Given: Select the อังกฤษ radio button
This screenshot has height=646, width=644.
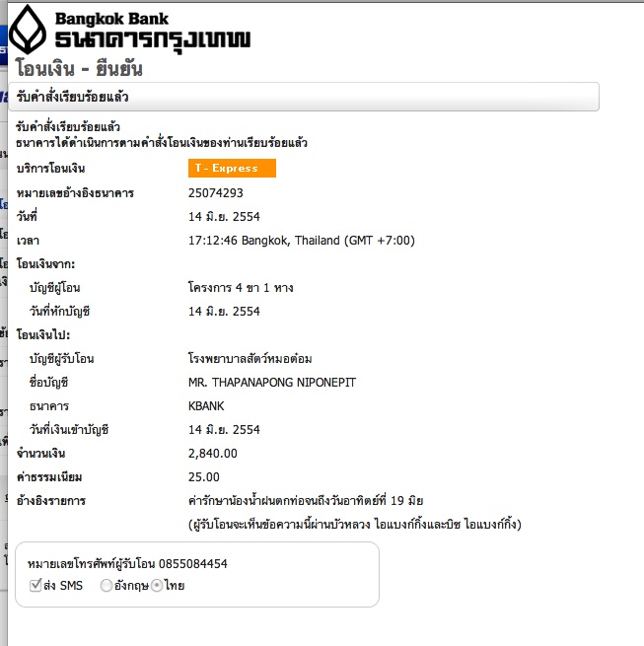Looking at the screenshot, I should pyautogui.click(x=107, y=586).
